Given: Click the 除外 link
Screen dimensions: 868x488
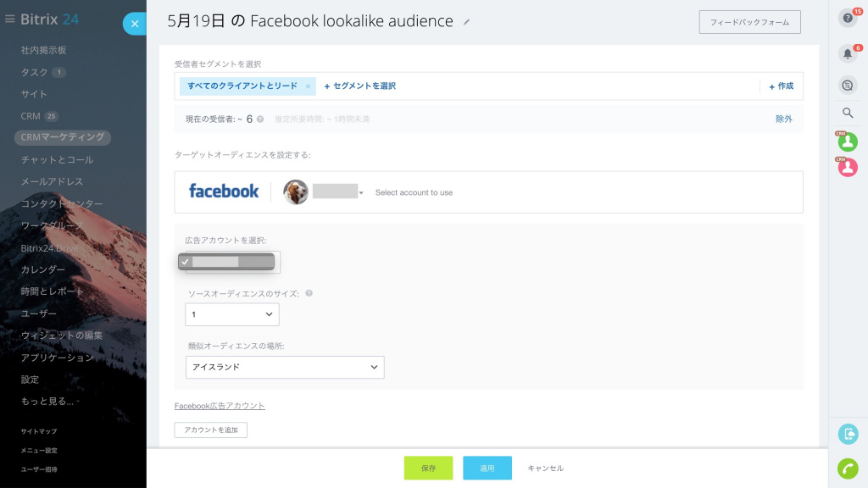Looking at the screenshot, I should pos(783,119).
